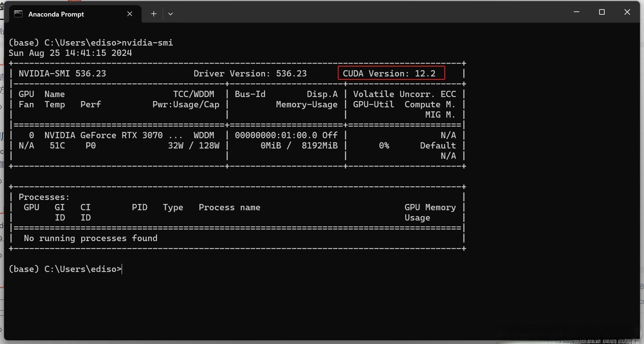This screenshot has height=344, width=644.
Task: Click the 'GPU Memory' column header
Action: (430, 207)
